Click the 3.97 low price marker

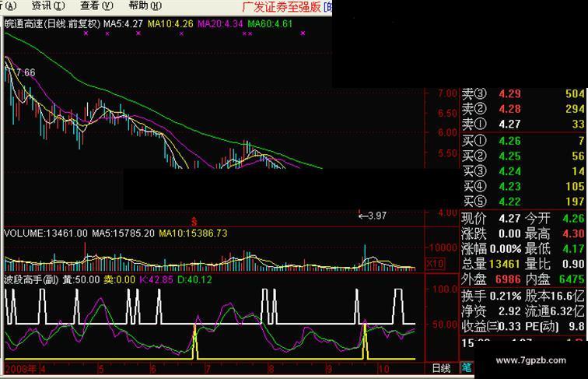pos(373,216)
